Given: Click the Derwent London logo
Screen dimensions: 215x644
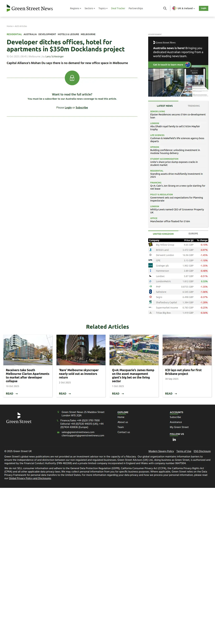Looking at the screenshot, I should 150,255.
